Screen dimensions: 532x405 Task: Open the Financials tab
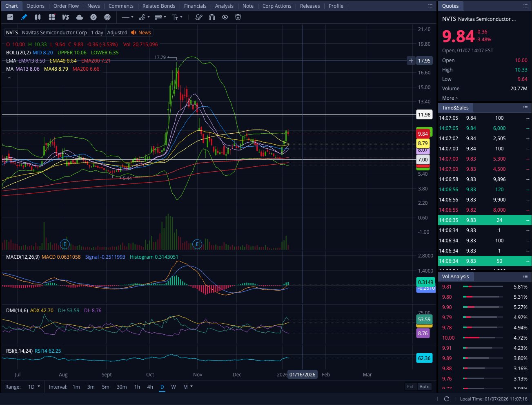[x=195, y=6]
